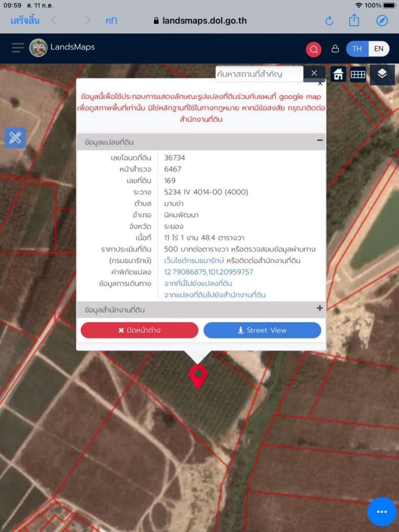The image size is (399, 532).
Task: Reload the page with refresh icon
Action: (329, 21)
